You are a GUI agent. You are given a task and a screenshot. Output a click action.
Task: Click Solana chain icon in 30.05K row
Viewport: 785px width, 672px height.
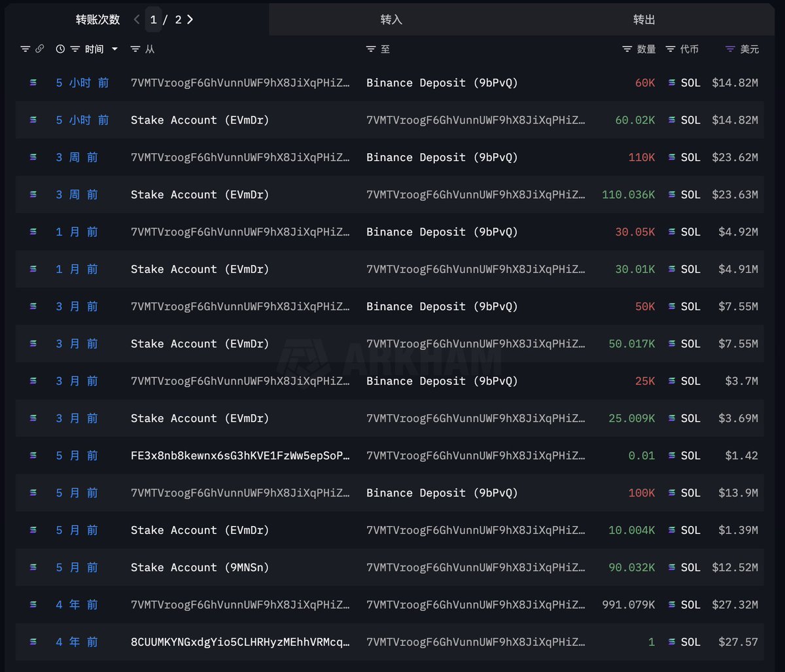(x=33, y=232)
